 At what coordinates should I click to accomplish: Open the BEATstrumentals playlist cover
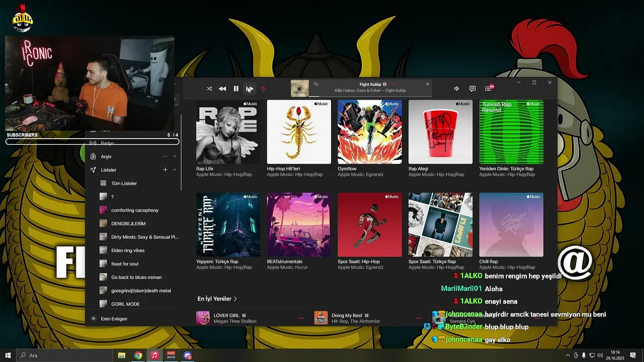click(x=299, y=225)
